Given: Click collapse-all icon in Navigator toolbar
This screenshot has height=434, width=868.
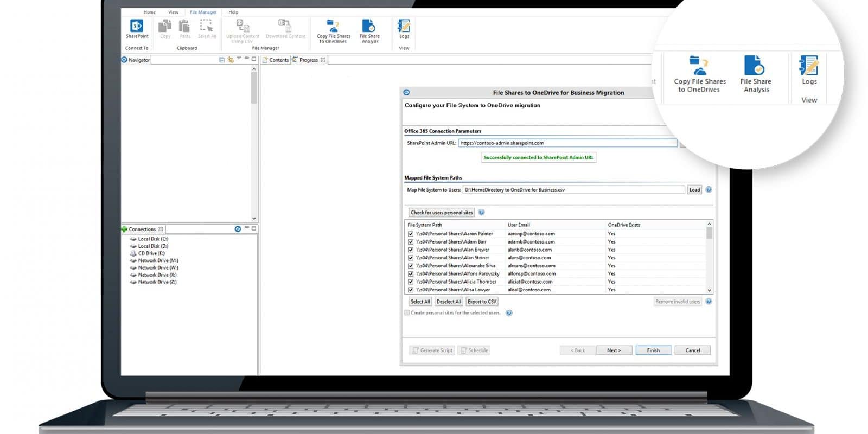Looking at the screenshot, I should click(x=221, y=60).
